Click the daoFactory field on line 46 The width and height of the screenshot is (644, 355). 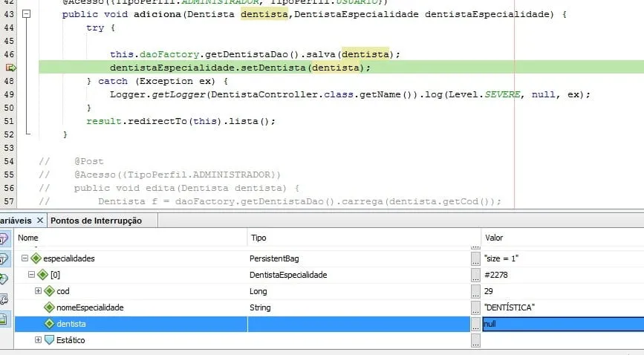[x=169, y=54]
